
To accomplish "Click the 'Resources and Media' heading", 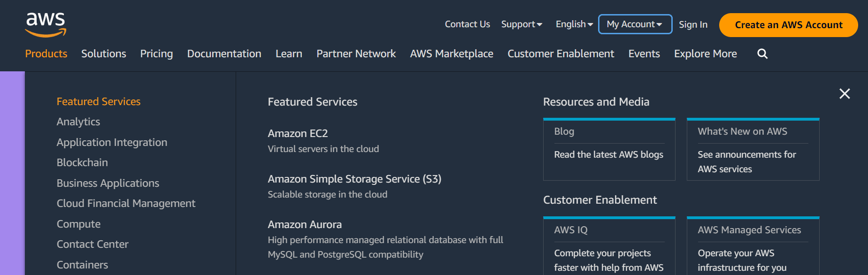I will pyautogui.click(x=596, y=102).
